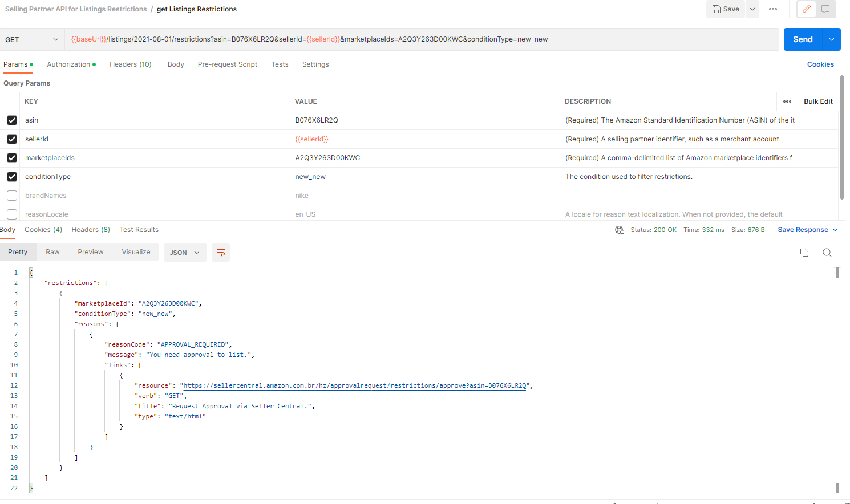Click the query params table vertical scrollbar

click(842, 137)
